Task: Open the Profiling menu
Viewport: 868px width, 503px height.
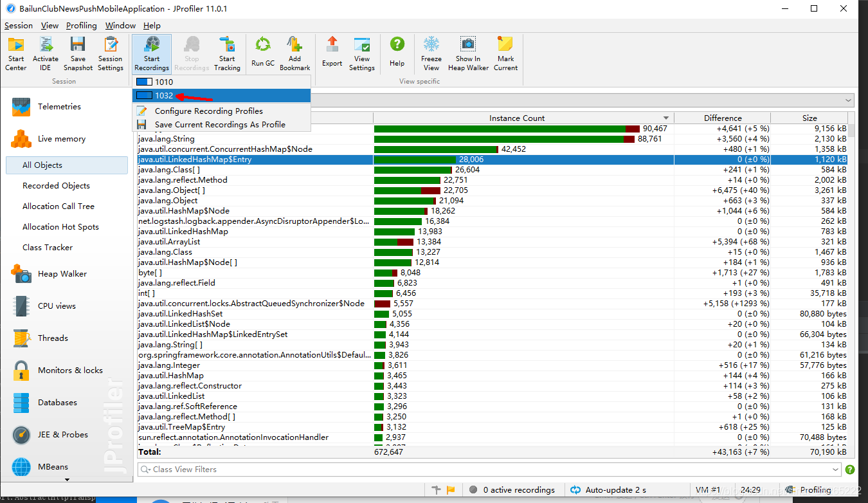Action: tap(82, 26)
